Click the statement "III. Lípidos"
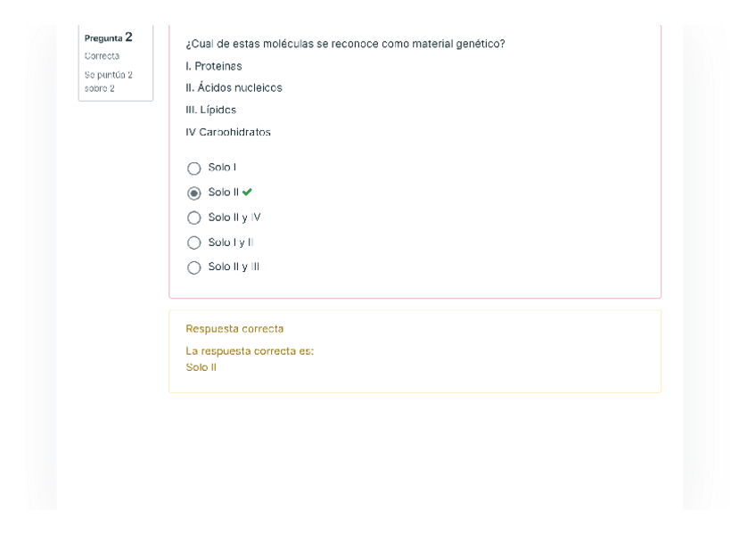The height and width of the screenshot is (534, 756). click(211, 110)
